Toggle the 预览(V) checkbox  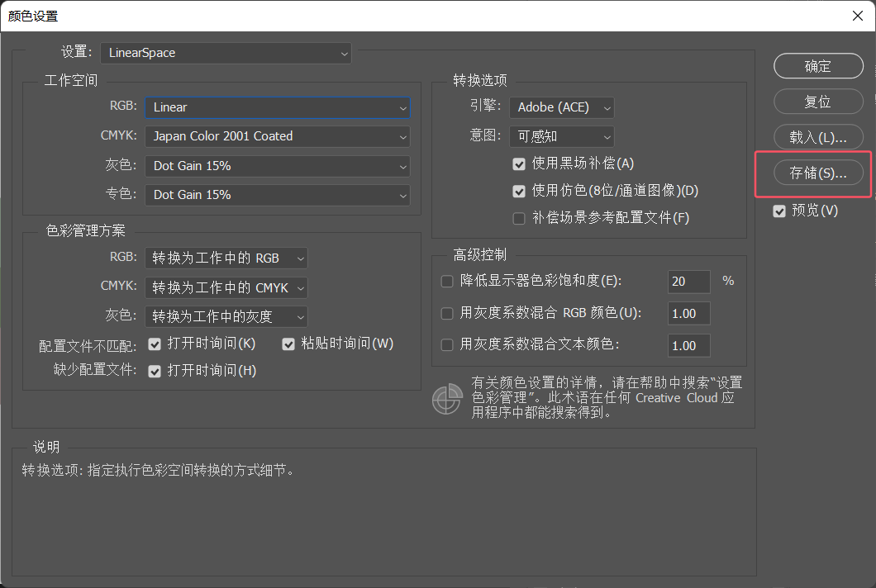pyautogui.click(x=779, y=211)
